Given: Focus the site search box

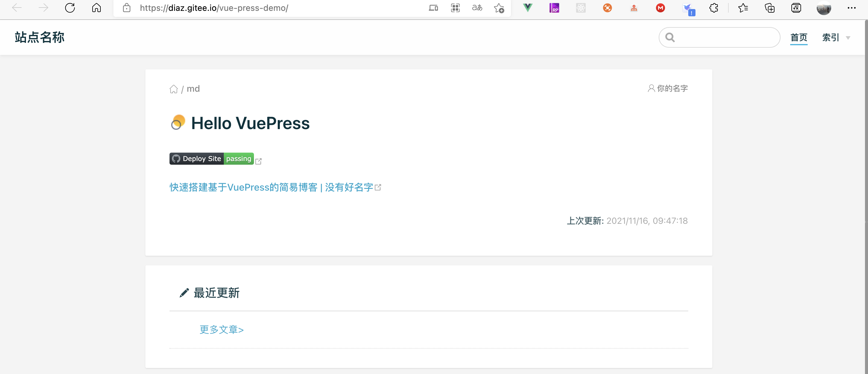Looking at the screenshot, I should coord(719,37).
